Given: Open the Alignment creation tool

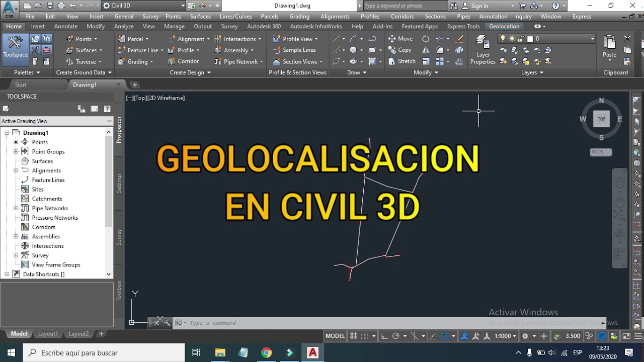Looking at the screenshot, I should click(188, 39).
